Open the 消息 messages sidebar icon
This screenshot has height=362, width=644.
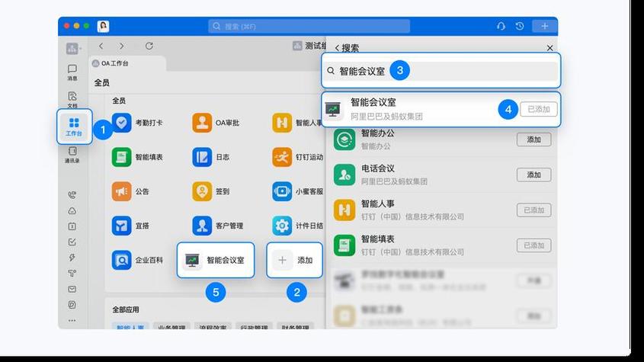[x=72, y=72]
